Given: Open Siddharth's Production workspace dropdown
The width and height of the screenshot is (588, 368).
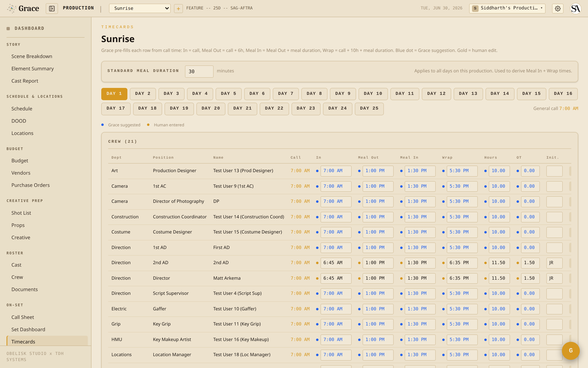Looking at the screenshot, I should [x=507, y=9].
